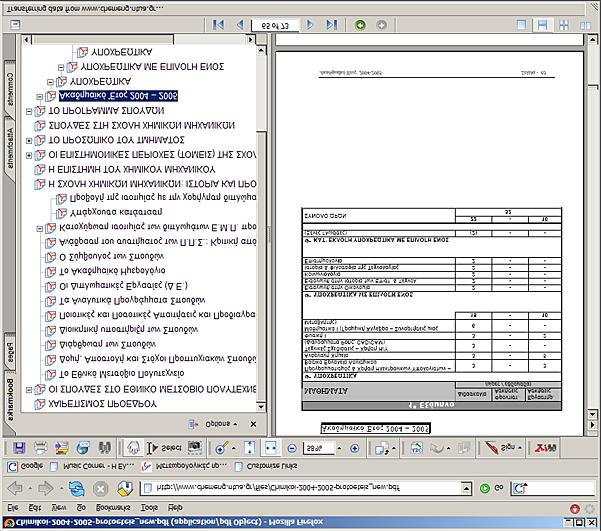Open the Customize Links bookmark

[x=266, y=466]
